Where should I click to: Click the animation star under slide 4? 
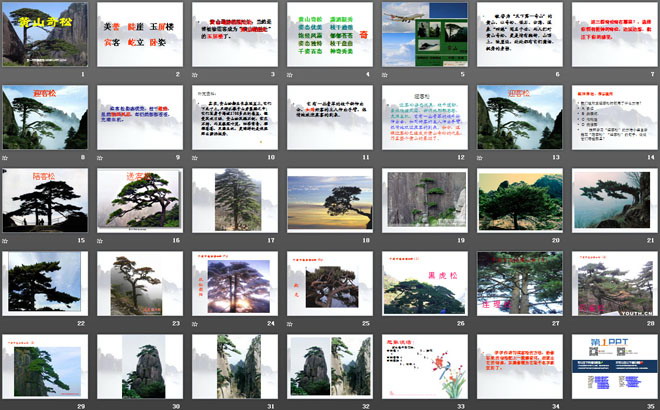(290, 74)
